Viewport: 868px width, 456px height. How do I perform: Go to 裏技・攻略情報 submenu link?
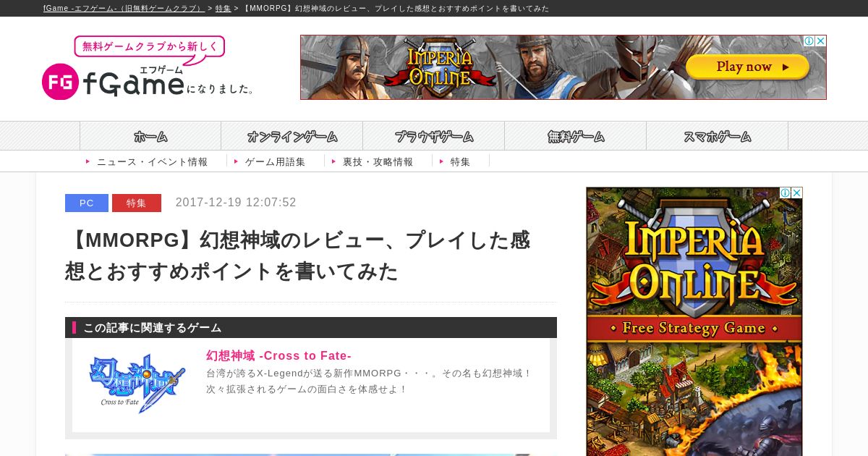[x=378, y=161]
